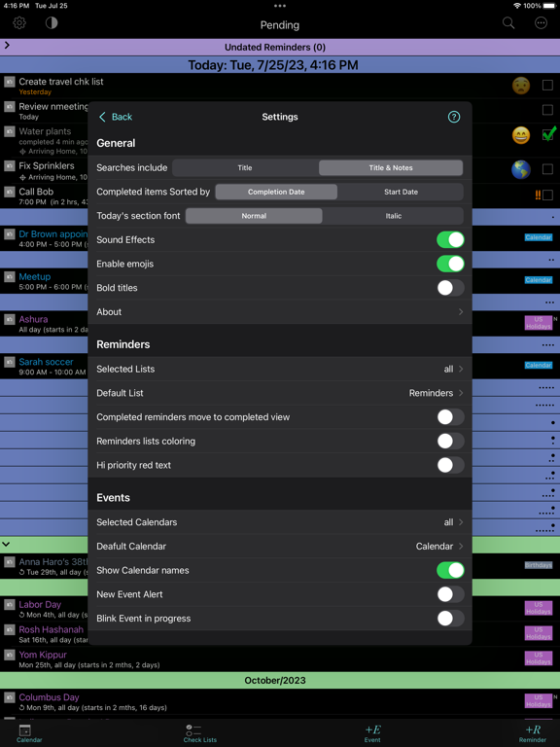Screen dimensions: 560x747
Task: Collapse the green month section chevron
Action: click(x=6, y=543)
